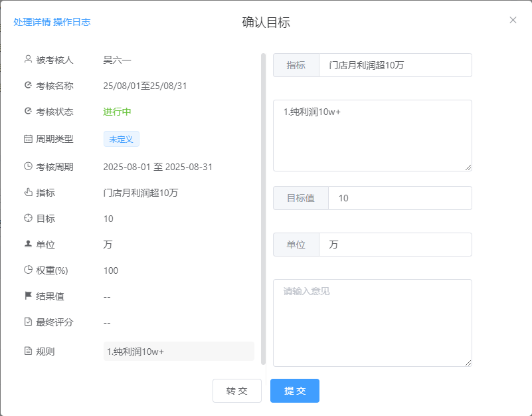Click the 请输入意见 comment text area
The height and width of the screenshot is (416, 532).
372,322
